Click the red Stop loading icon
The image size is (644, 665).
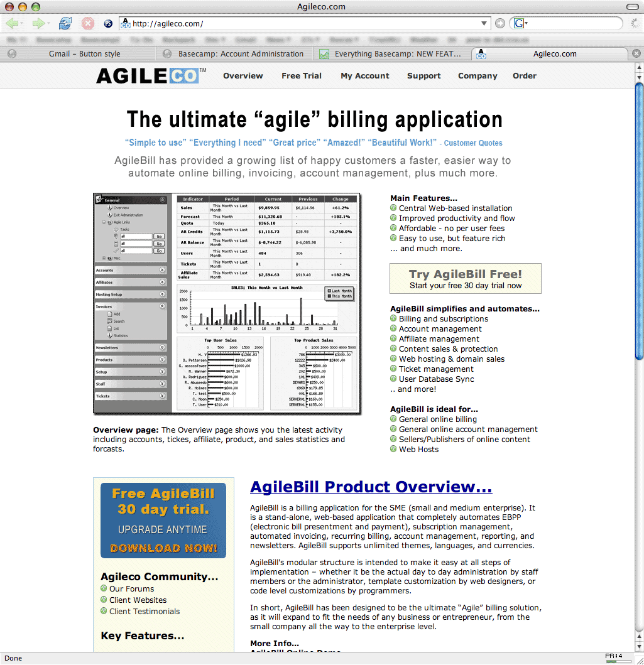88,23
